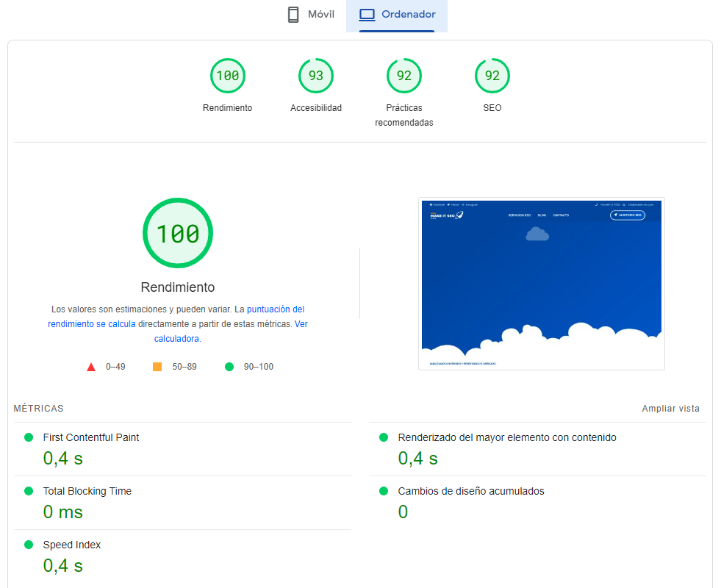Click the large 100 performance gauge
Screen dimensions: 721x588
tap(177, 234)
